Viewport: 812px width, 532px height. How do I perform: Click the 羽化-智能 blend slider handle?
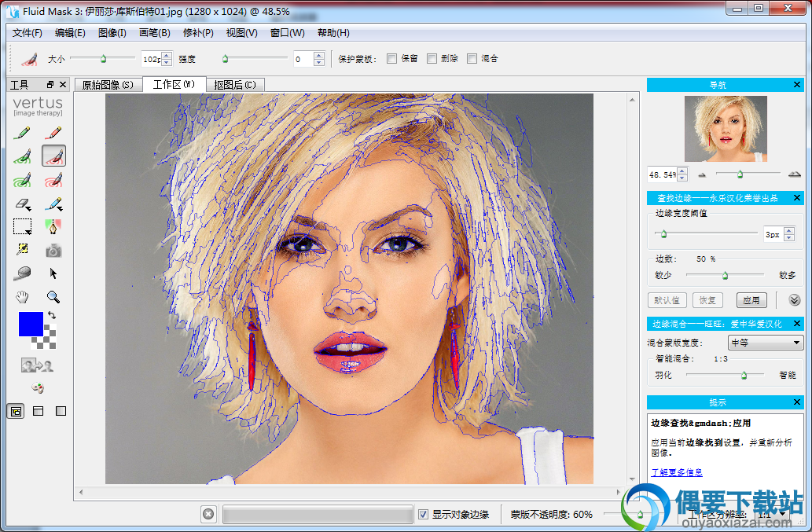coord(744,375)
